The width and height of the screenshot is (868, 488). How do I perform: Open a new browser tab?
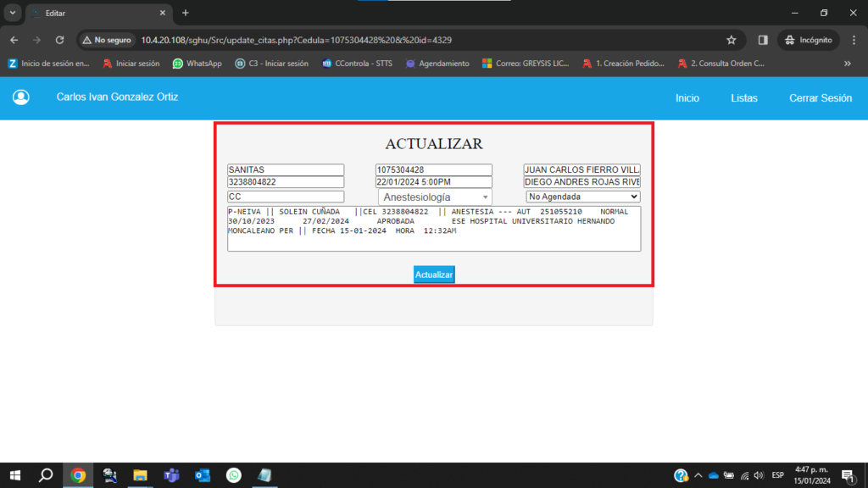point(186,13)
